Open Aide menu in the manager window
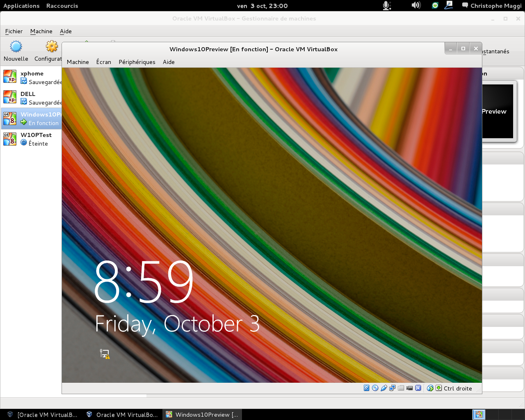The image size is (525, 420). pos(66,31)
